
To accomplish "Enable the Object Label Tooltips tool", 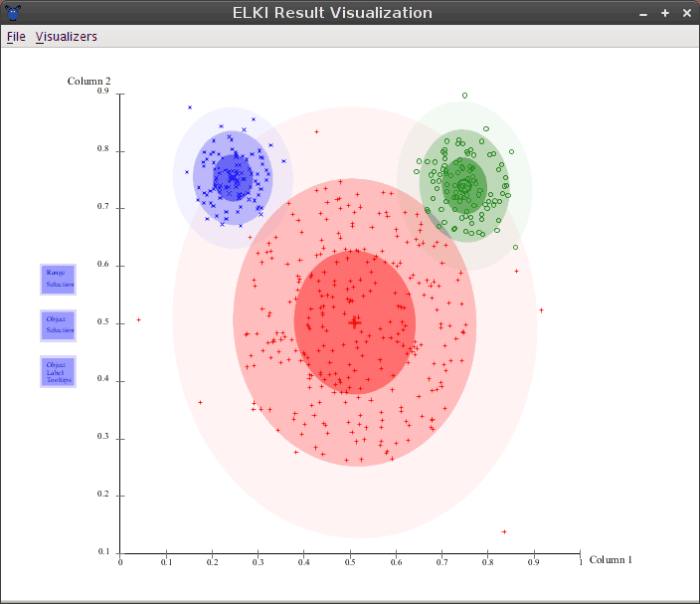I will [x=58, y=372].
